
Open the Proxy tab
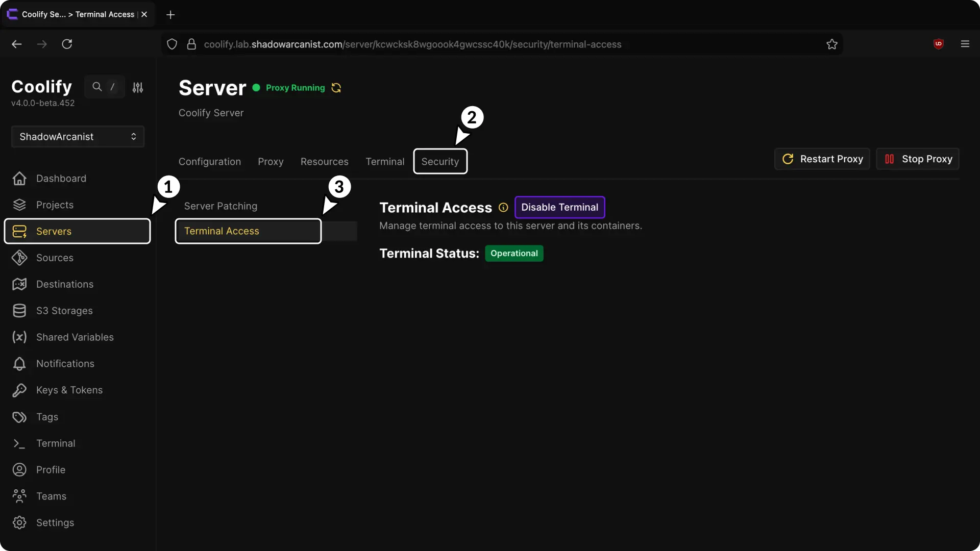click(271, 161)
